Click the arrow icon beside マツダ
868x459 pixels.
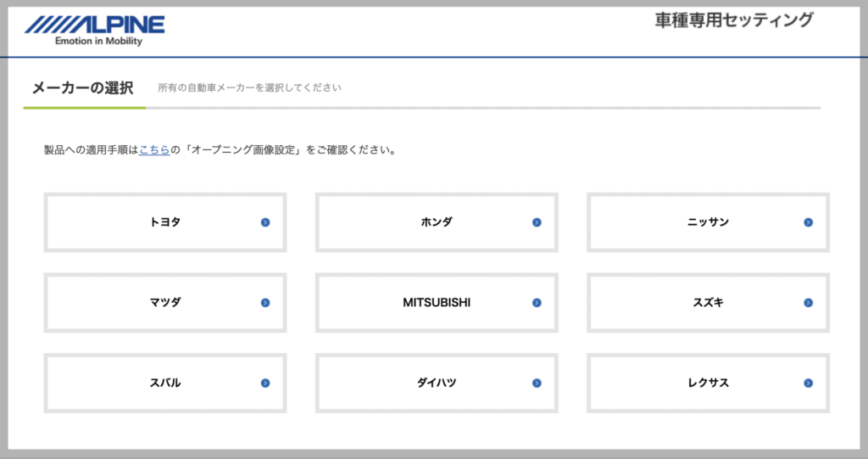coord(265,303)
